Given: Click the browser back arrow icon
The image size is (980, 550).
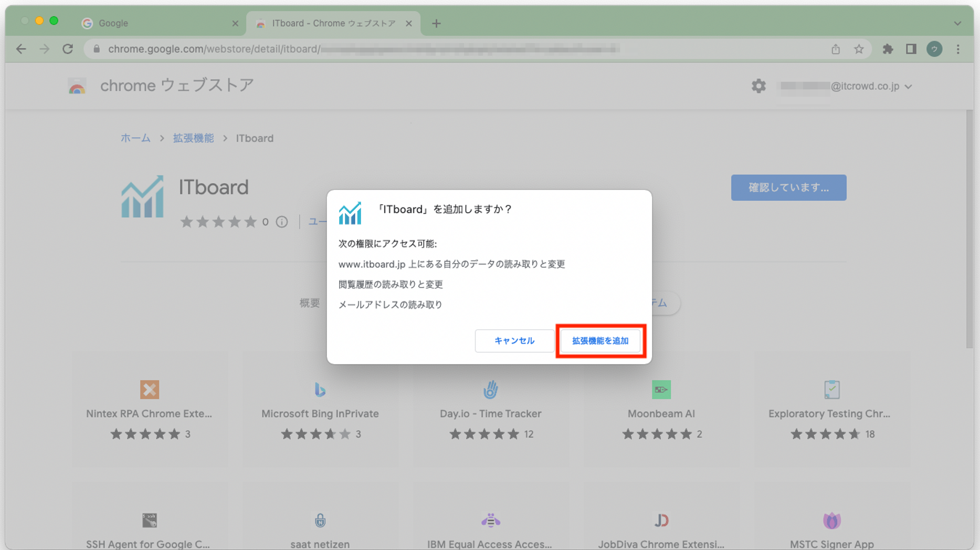Looking at the screenshot, I should (x=21, y=49).
